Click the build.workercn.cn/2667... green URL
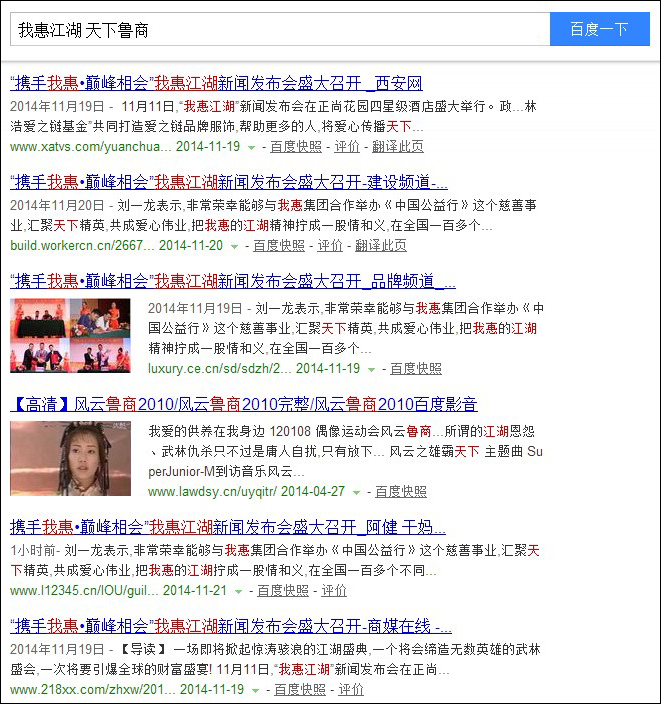Viewport: 661px width, 704px height. click(x=82, y=246)
